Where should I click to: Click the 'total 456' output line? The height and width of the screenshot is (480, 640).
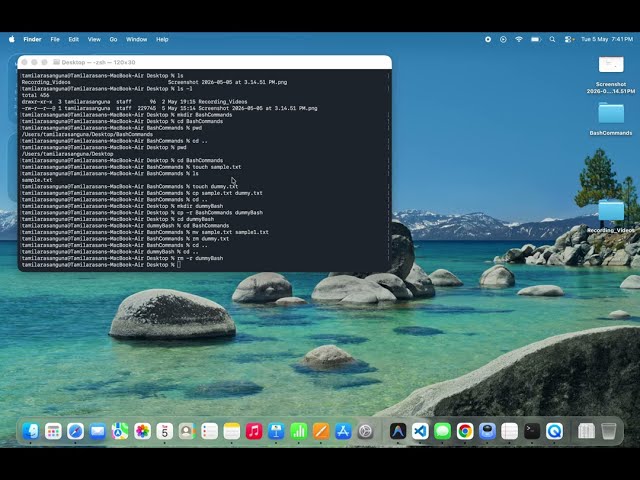pos(36,95)
